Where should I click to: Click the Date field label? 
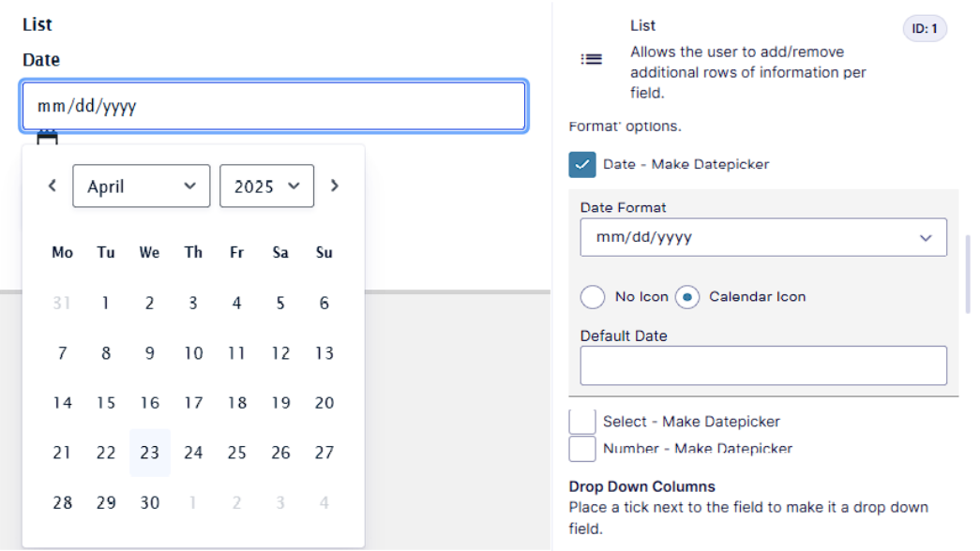(x=41, y=60)
